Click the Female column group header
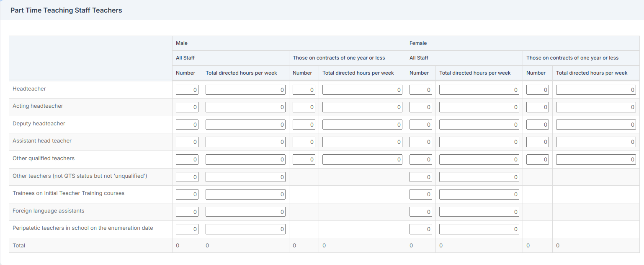 click(x=418, y=43)
